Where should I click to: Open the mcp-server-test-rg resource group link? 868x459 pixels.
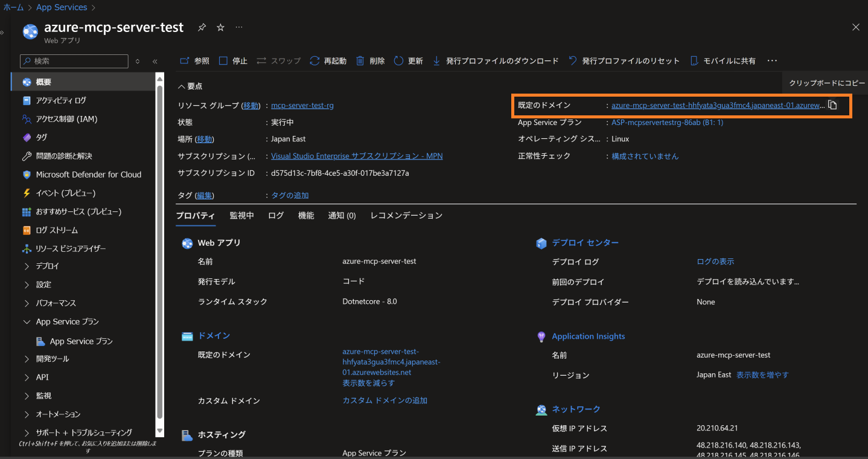[302, 105]
